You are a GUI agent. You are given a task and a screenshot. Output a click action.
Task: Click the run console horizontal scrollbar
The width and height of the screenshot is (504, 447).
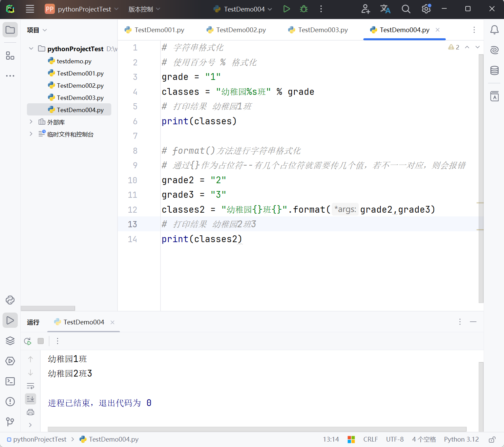coord(257,429)
